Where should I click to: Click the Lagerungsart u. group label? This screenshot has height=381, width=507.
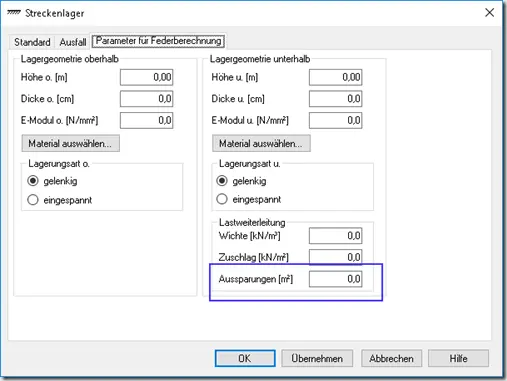[249, 164]
